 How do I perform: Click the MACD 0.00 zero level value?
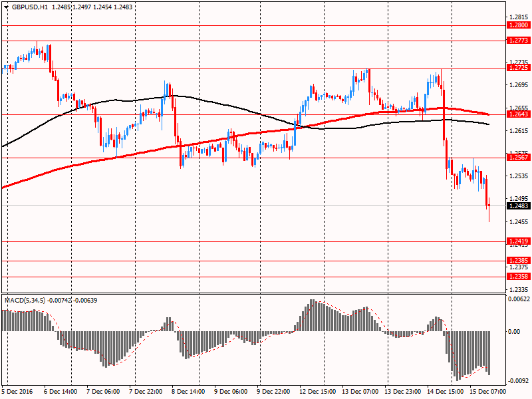coord(514,331)
